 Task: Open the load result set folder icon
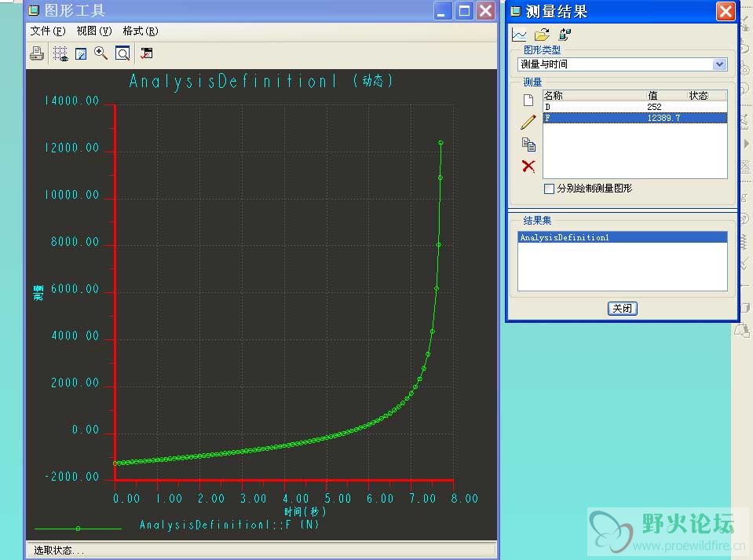point(542,35)
